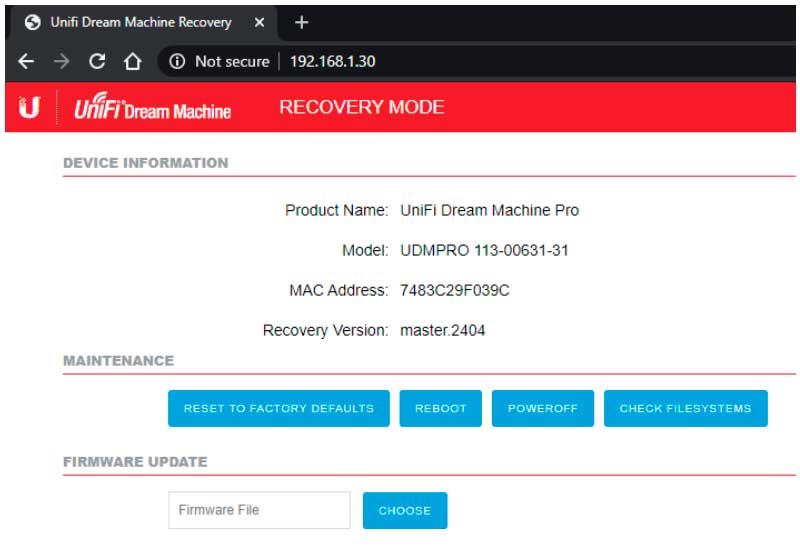Click the MAINTENANCE section heading
Viewport: 800px width, 550px height.
(118, 361)
